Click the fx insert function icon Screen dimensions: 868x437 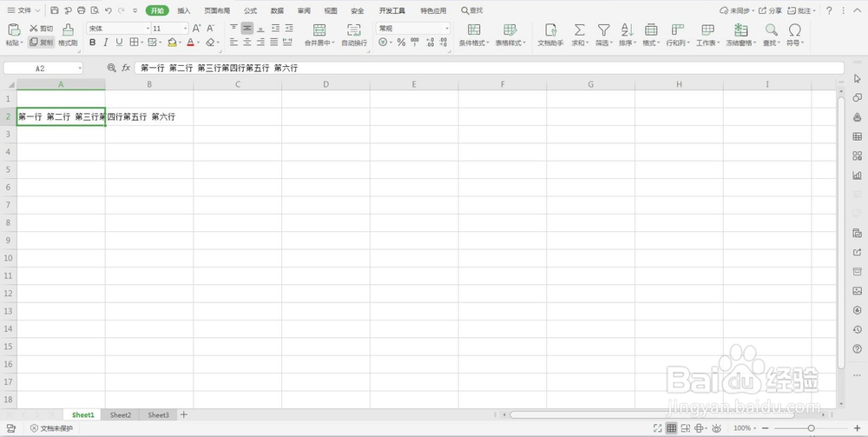pyautogui.click(x=126, y=68)
